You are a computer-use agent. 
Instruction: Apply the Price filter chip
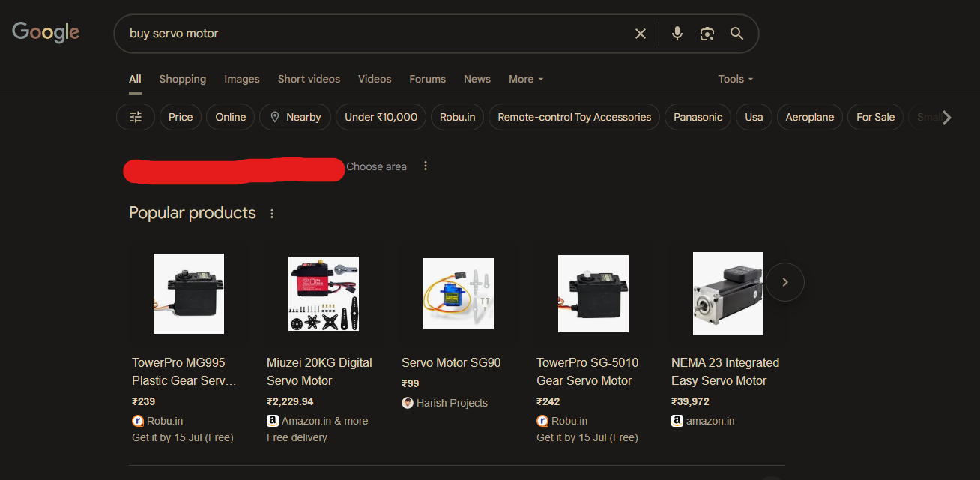(x=181, y=117)
